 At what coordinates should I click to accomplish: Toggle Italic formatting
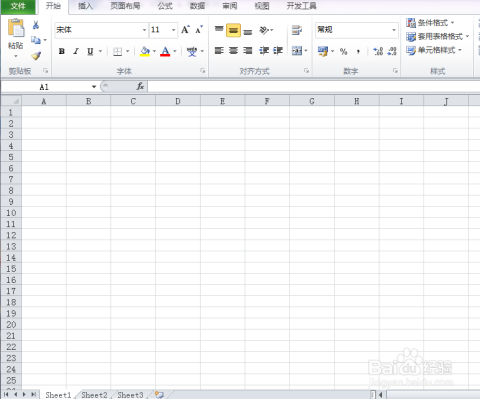(x=76, y=51)
